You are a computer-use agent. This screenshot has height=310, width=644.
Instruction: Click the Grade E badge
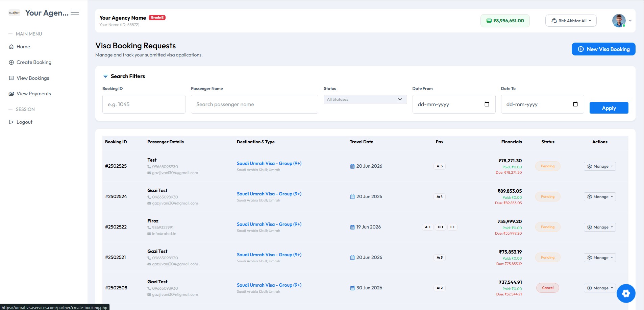click(157, 18)
